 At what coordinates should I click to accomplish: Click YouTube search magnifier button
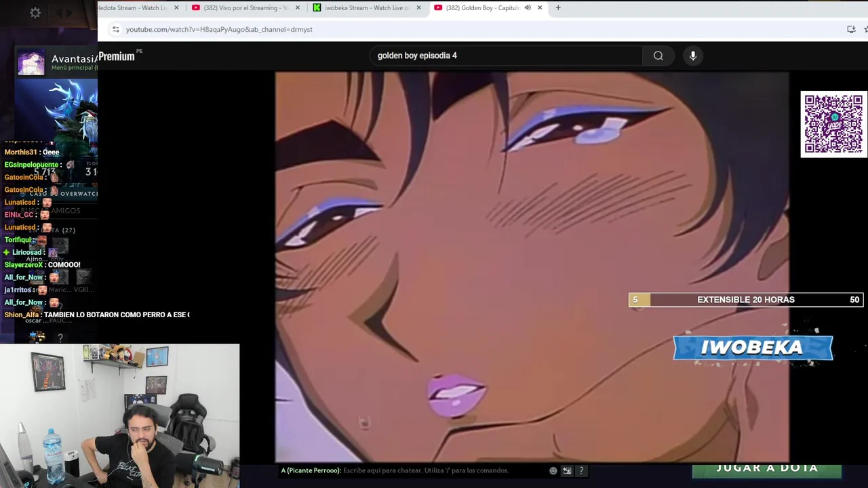(658, 56)
